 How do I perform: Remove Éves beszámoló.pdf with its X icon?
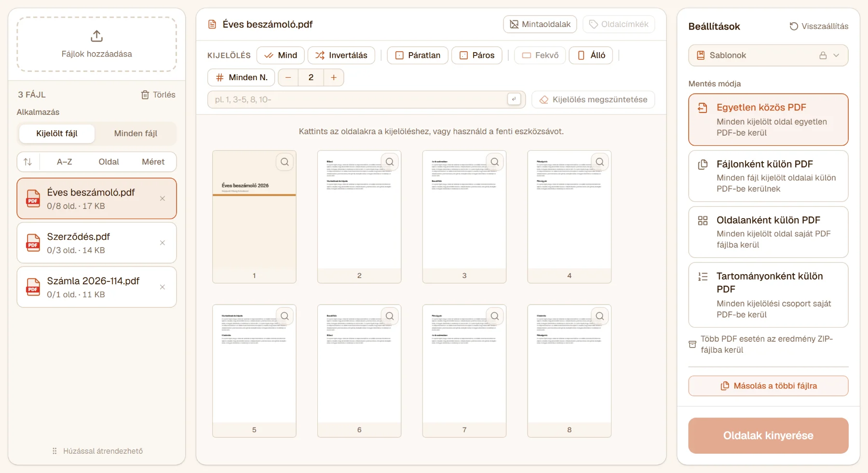click(x=163, y=198)
